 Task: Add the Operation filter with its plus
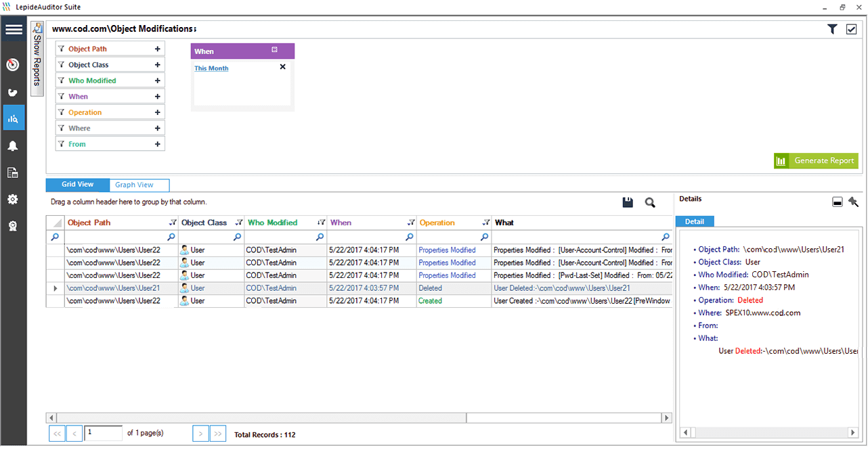point(157,112)
